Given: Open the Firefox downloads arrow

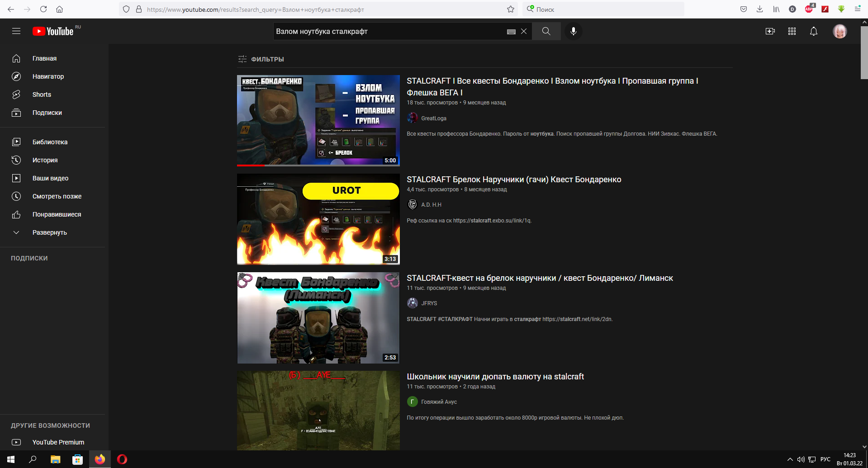Looking at the screenshot, I should [760, 9].
